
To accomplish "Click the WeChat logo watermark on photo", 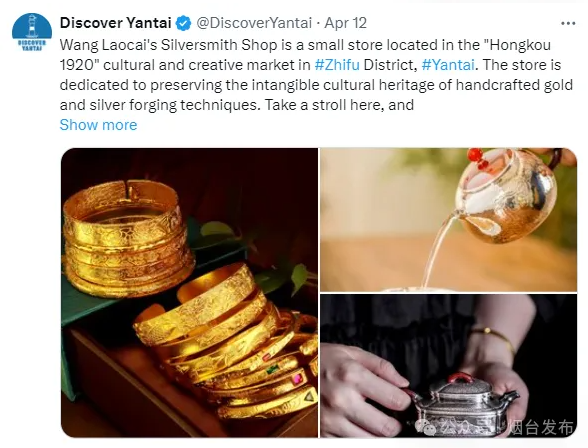I will (426, 427).
